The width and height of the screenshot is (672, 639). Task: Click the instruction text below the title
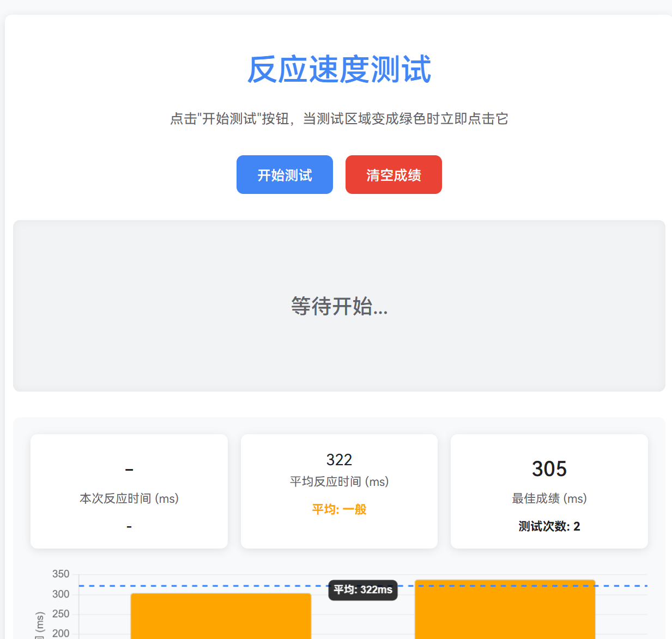tap(339, 119)
